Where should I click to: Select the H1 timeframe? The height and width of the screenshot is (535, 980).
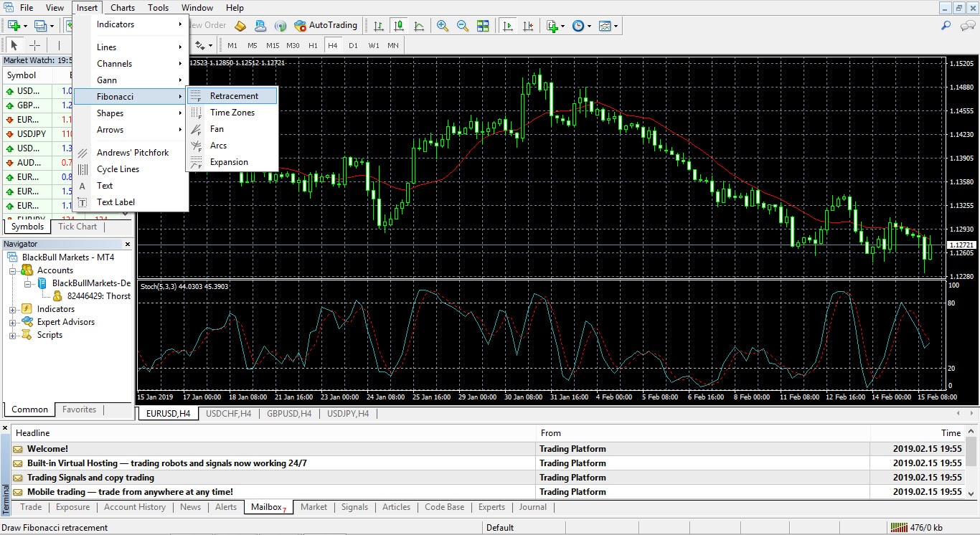(x=313, y=45)
